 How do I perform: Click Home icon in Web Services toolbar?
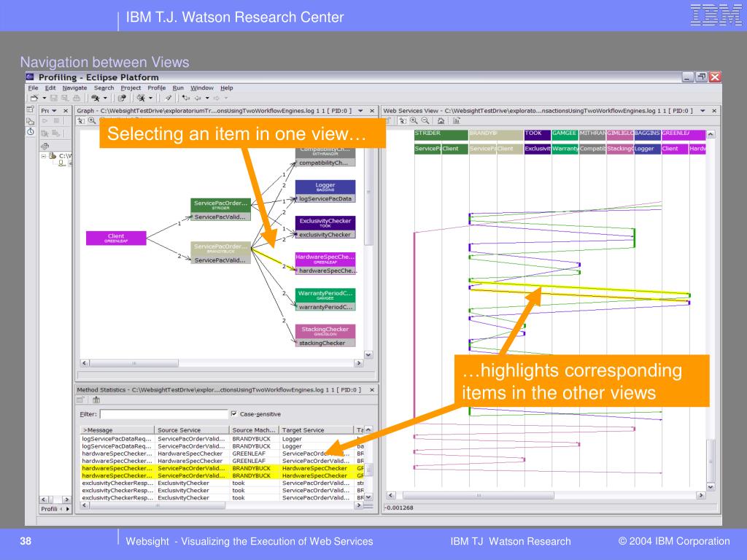click(x=441, y=121)
